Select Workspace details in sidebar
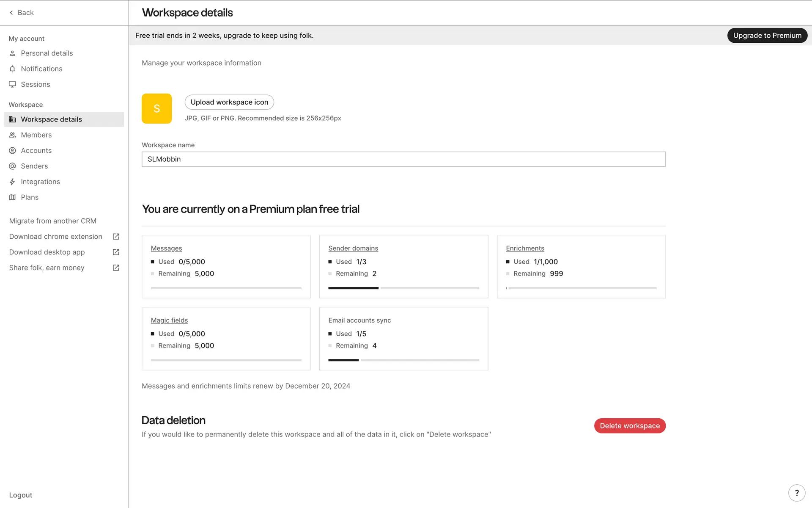 [x=52, y=119]
